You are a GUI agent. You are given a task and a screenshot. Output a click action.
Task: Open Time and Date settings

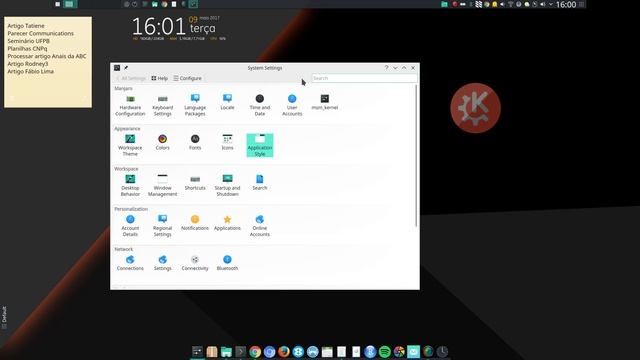click(x=260, y=105)
